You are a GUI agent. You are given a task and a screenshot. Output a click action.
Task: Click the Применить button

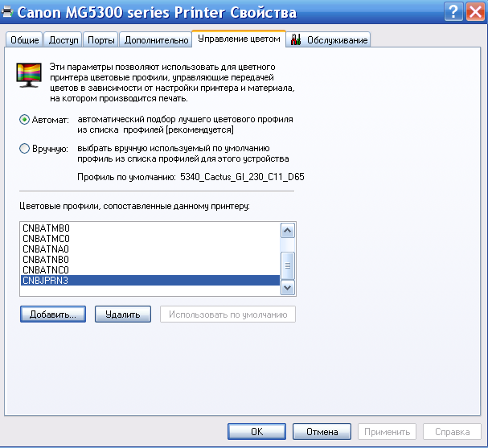[x=387, y=431]
